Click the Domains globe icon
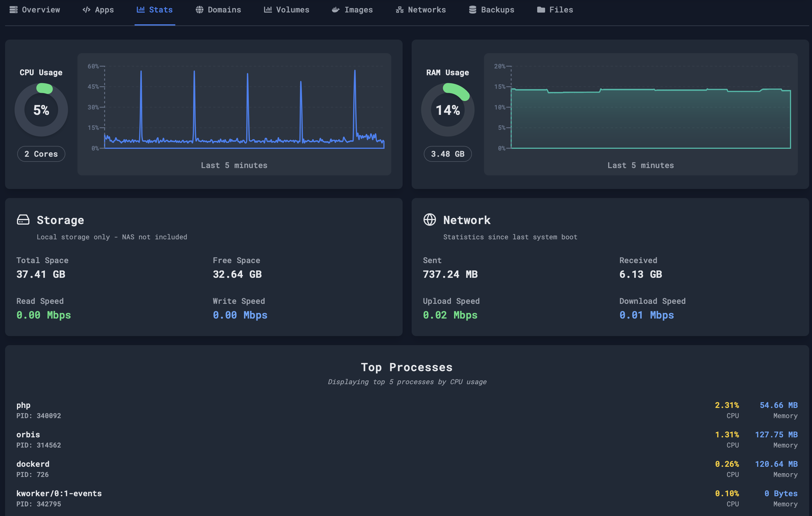The height and width of the screenshot is (516, 812). tap(200, 10)
